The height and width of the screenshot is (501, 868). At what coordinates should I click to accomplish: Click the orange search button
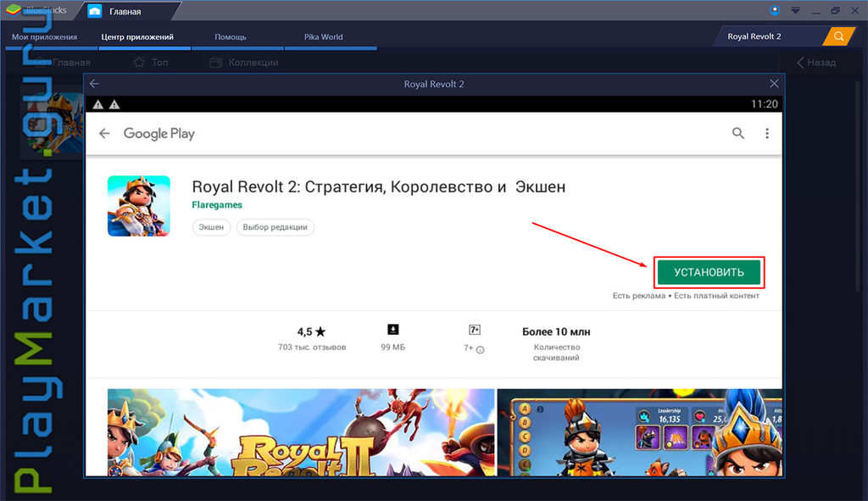pos(838,36)
